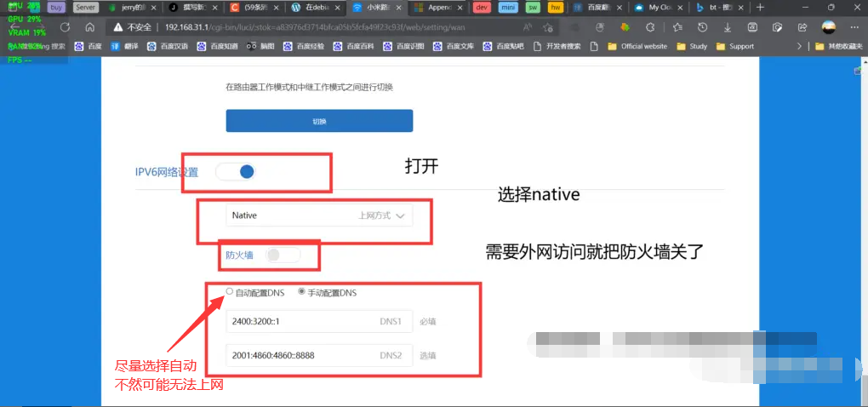Go to the browser home page icon
The width and height of the screenshot is (868, 407).
point(89,27)
